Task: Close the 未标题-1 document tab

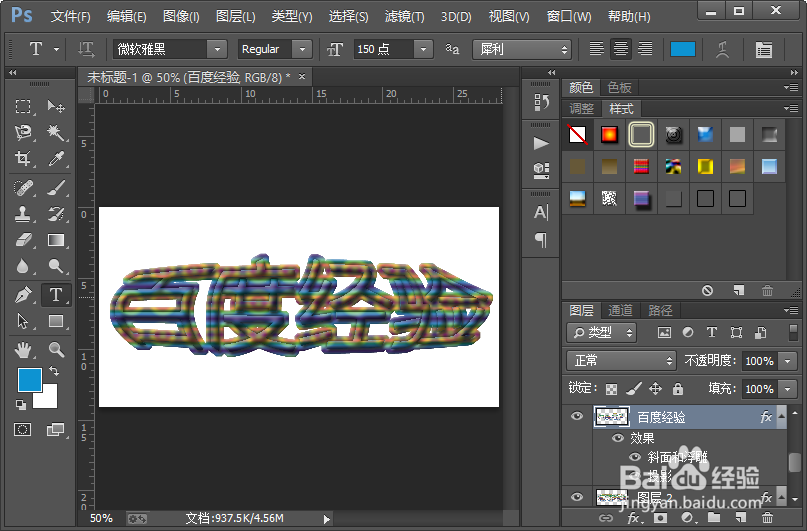Action: (x=302, y=77)
